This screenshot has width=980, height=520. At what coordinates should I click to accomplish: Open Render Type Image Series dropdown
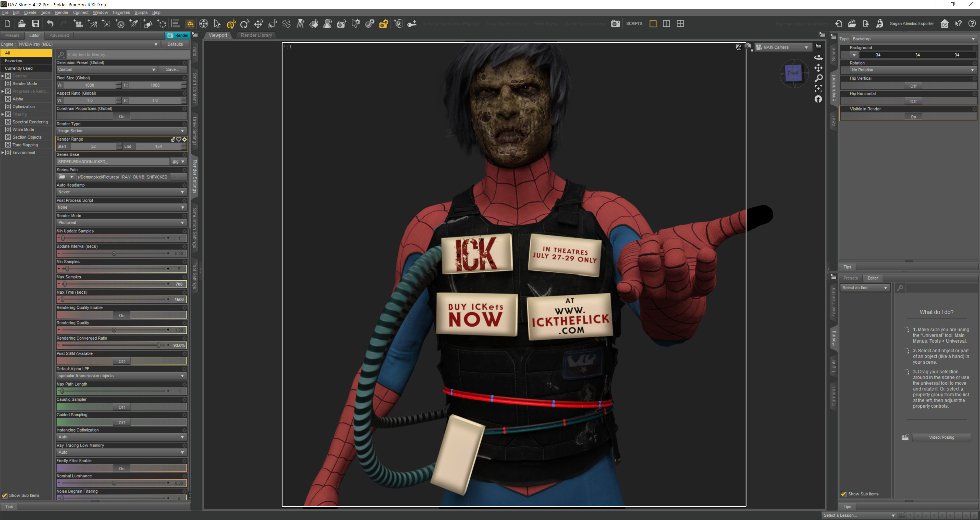coord(121,131)
